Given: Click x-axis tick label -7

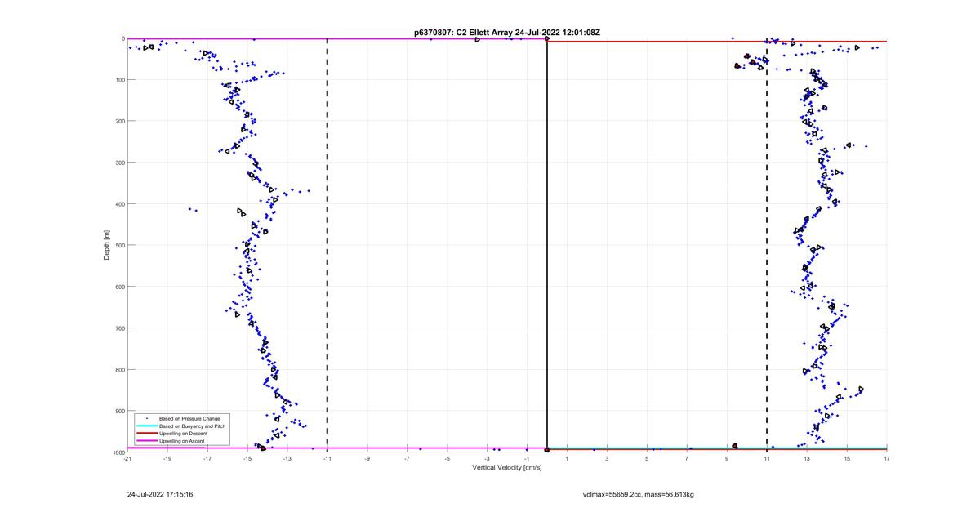Looking at the screenshot, I should pyautogui.click(x=408, y=459).
